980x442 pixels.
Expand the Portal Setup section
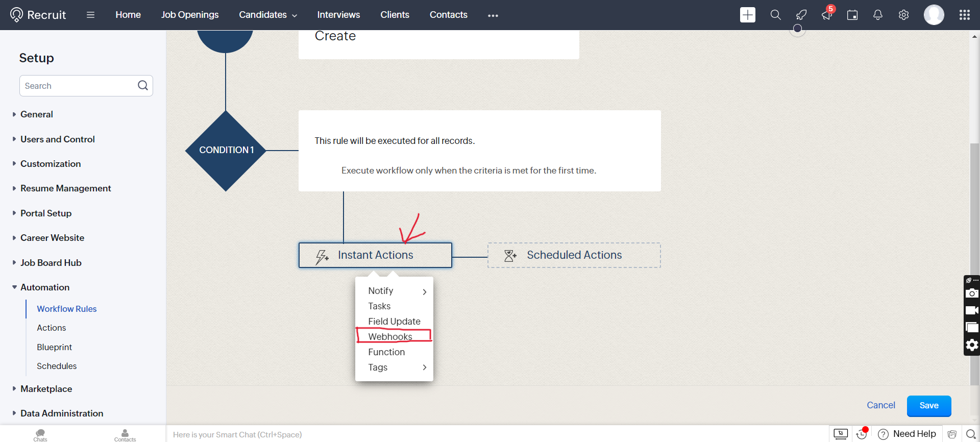(x=14, y=213)
